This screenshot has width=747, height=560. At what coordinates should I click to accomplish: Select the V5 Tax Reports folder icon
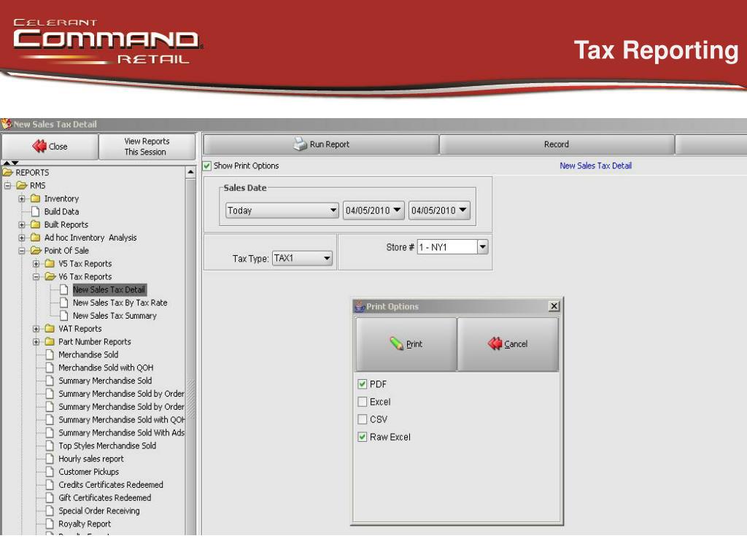point(50,263)
